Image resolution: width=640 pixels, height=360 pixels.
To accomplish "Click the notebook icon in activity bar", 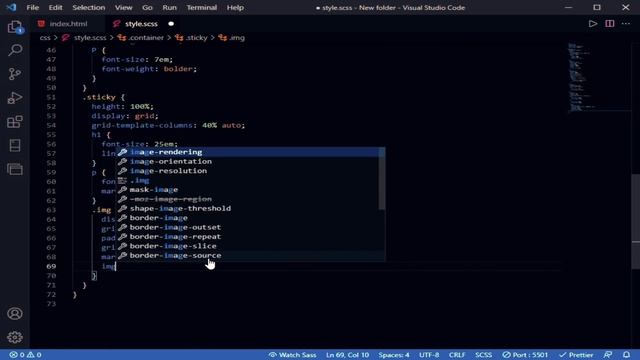I will pos(15,145).
